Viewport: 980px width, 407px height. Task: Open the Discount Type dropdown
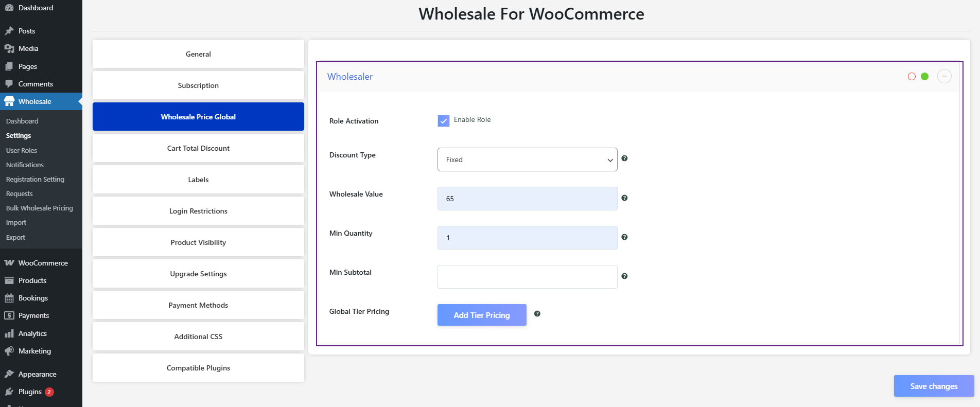tap(528, 160)
